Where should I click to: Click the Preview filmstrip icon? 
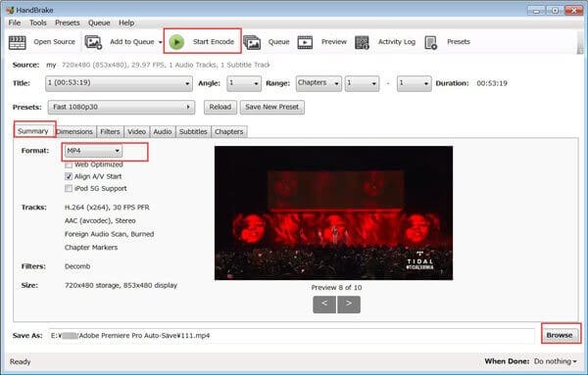305,42
